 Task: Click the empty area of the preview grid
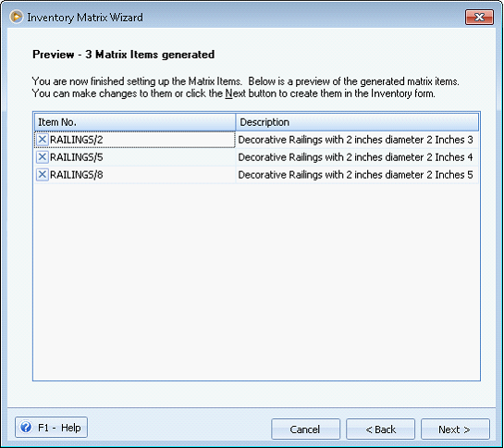(x=256, y=281)
